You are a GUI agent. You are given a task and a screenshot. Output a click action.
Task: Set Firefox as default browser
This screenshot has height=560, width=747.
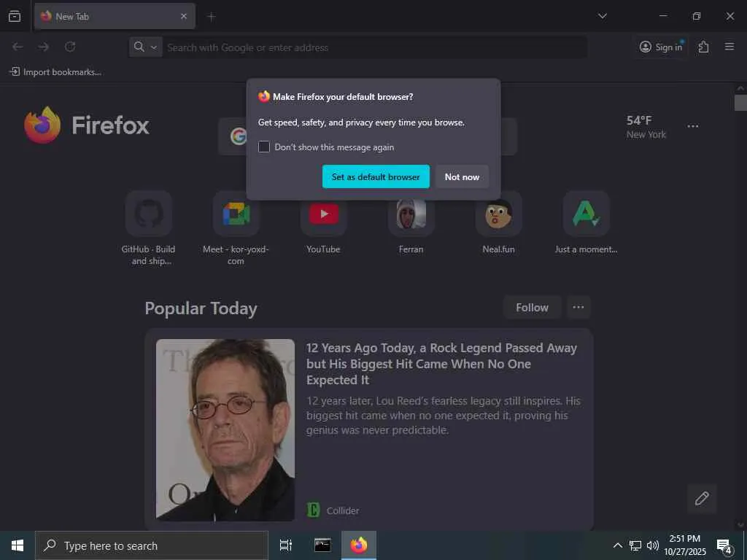click(x=376, y=176)
